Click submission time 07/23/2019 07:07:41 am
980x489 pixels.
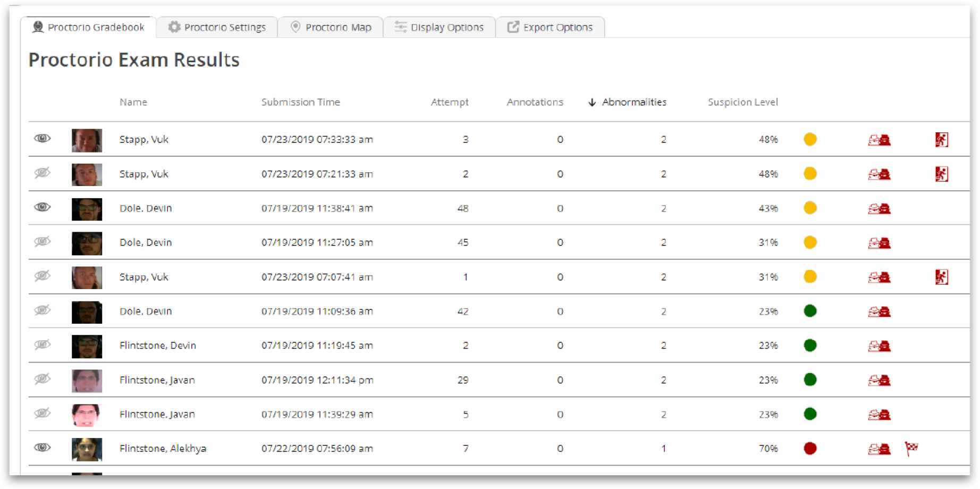coord(317,277)
